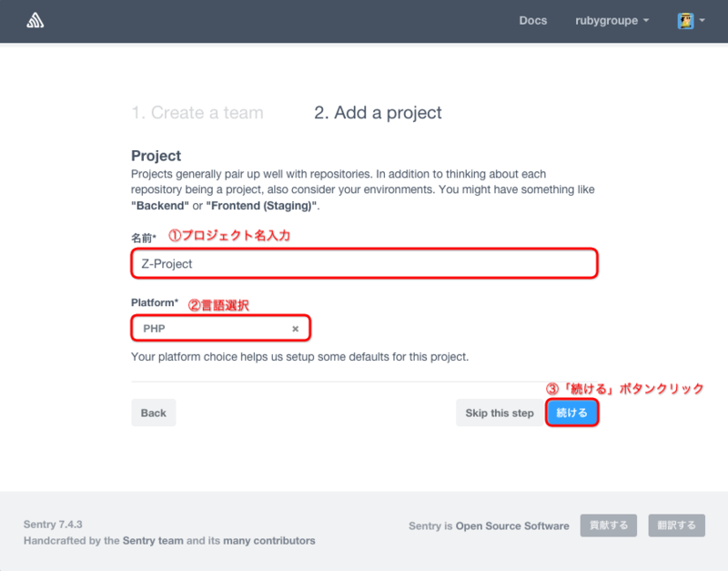This screenshot has width=728, height=571.
Task: Click the 名前* field label
Action: coord(144,239)
